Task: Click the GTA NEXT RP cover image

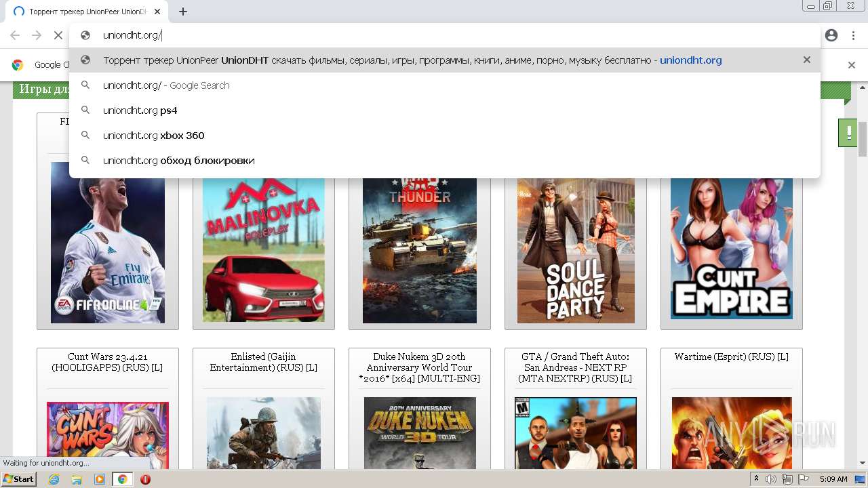Action: [576, 434]
